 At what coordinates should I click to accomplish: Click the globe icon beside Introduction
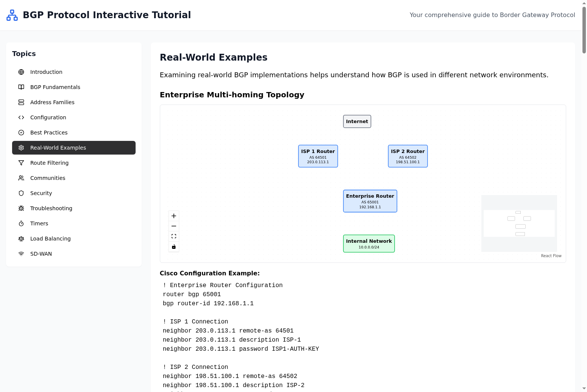21,72
